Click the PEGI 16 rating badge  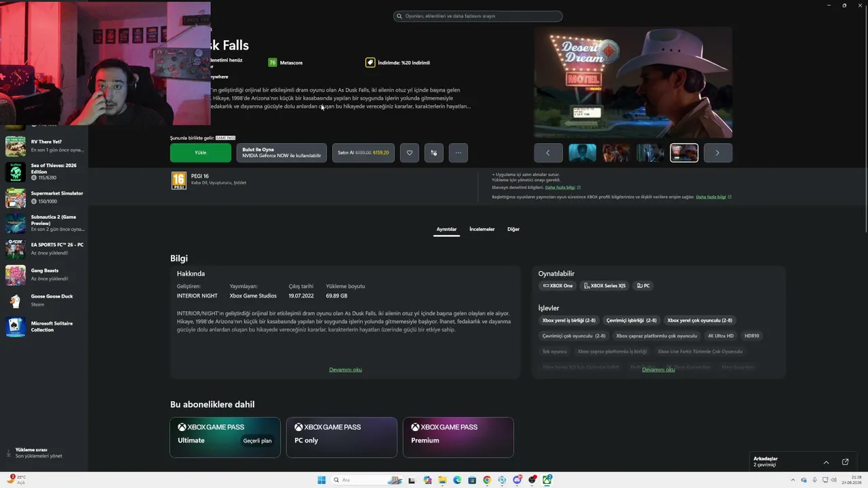[x=178, y=180]
